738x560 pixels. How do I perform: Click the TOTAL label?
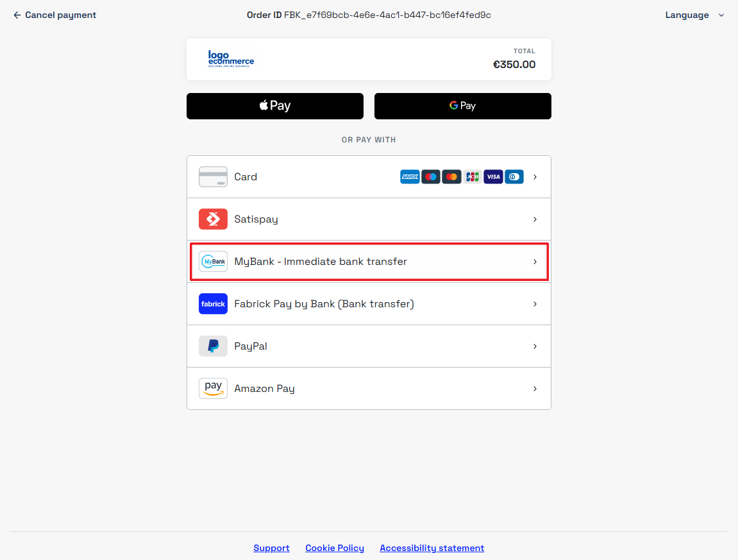click(x=524, y=51)
